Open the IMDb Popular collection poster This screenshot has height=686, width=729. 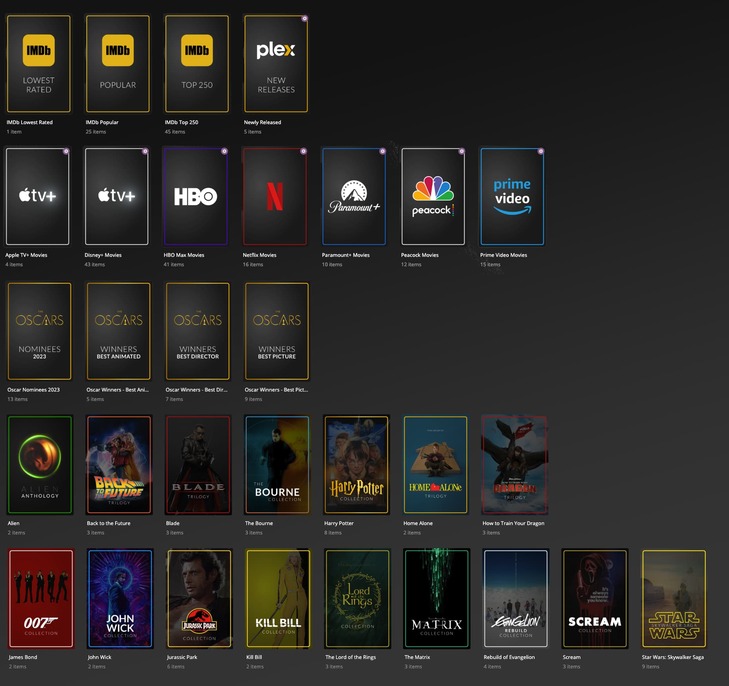point(118,64)
